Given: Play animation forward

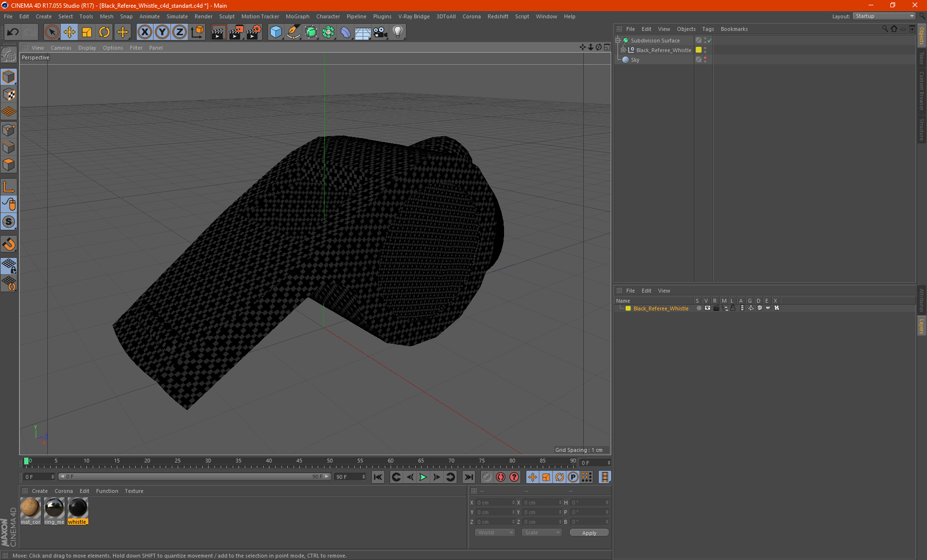Looking at the screenshot, I should pyautogui.click(x=423, y=477).
